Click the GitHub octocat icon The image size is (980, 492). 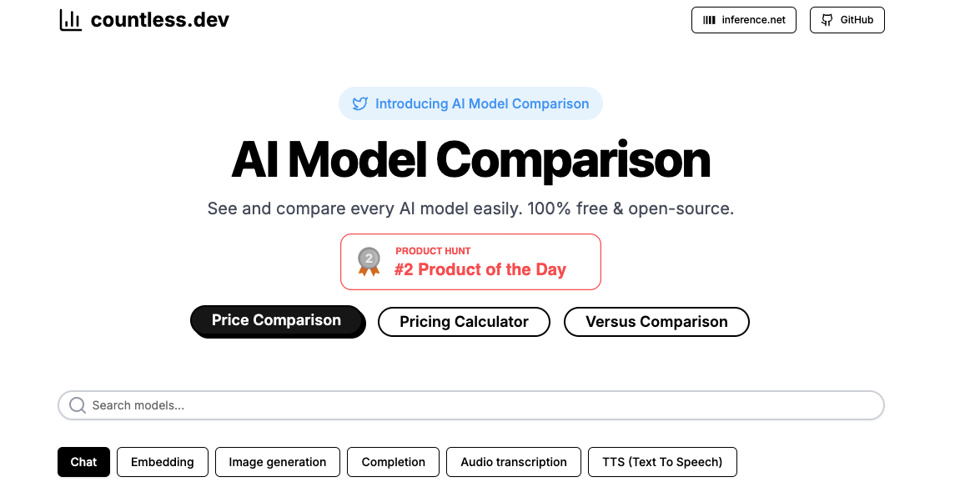coord(827,20)
